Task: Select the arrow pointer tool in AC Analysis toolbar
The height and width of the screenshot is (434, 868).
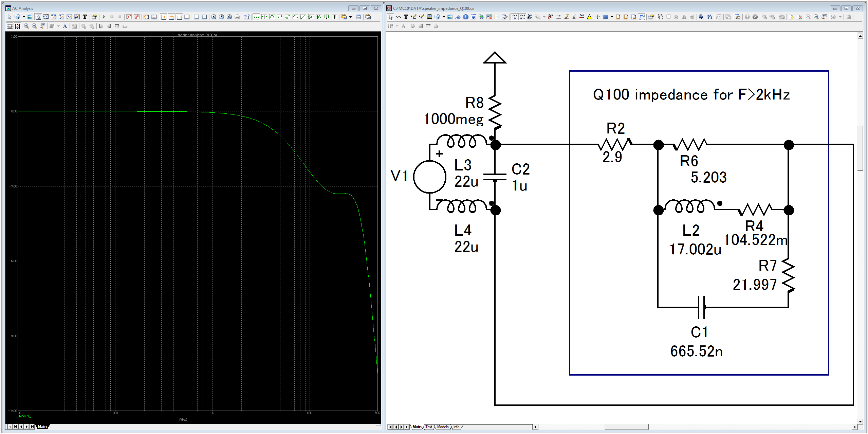Action: click(10, 17)
